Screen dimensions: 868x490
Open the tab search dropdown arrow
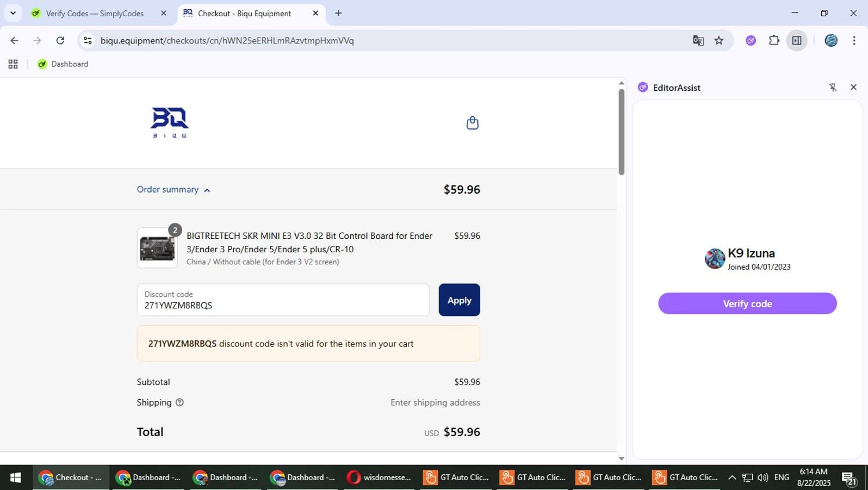[x=13, y=13]
